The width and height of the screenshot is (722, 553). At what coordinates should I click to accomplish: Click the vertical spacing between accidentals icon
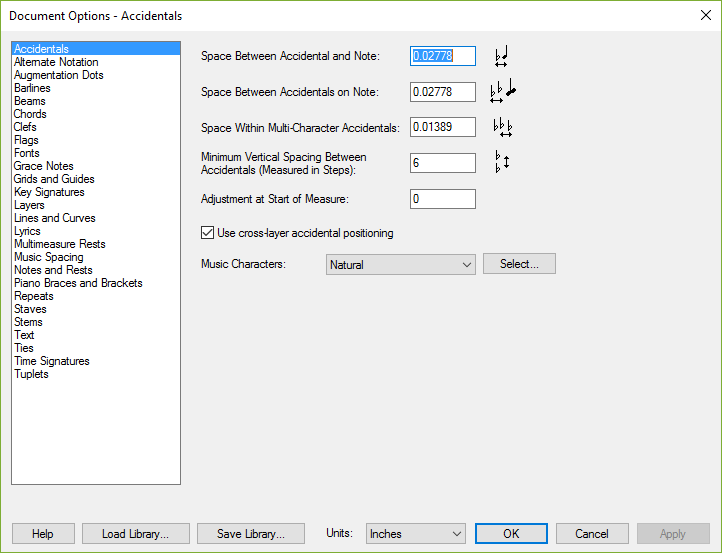(502, 162)
